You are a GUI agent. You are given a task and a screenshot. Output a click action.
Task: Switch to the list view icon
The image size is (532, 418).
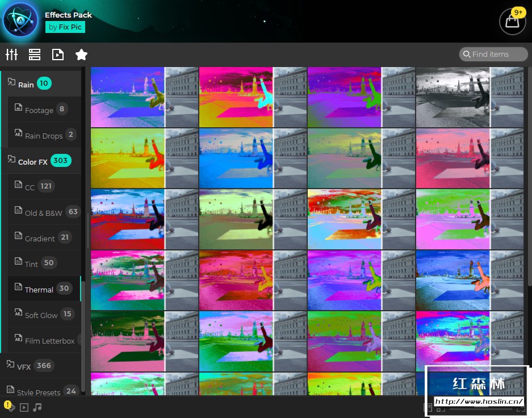click(x=35, y=55)
